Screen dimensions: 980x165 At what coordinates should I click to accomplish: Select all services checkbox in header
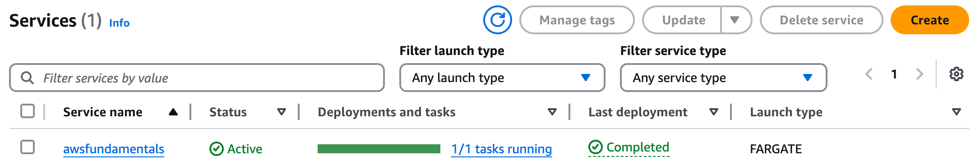28,111
